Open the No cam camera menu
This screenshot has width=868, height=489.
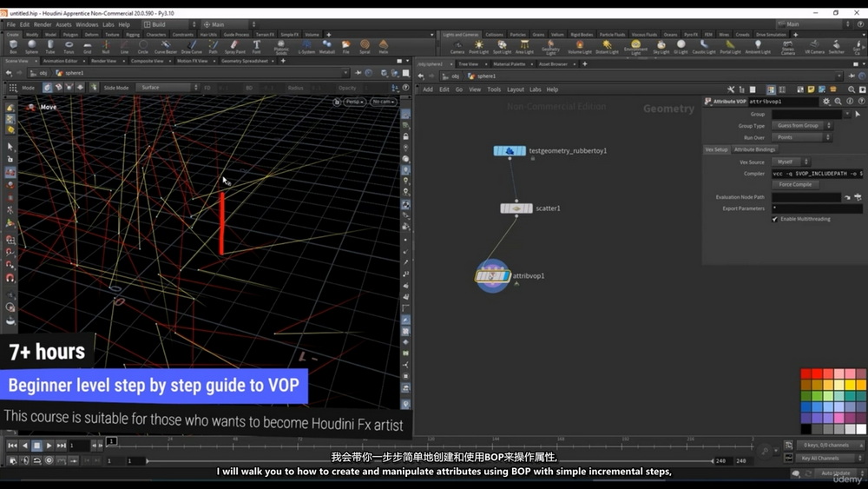coord(383,102)
